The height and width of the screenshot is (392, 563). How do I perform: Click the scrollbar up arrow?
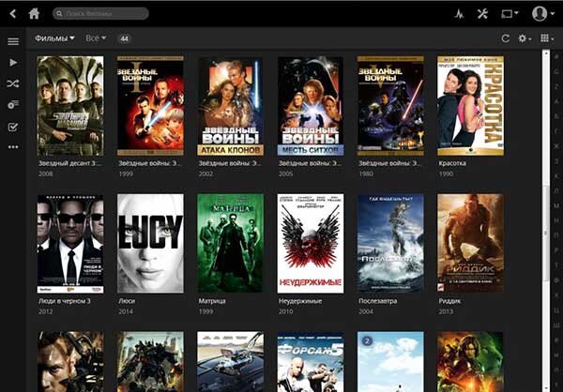pos(546,53)
